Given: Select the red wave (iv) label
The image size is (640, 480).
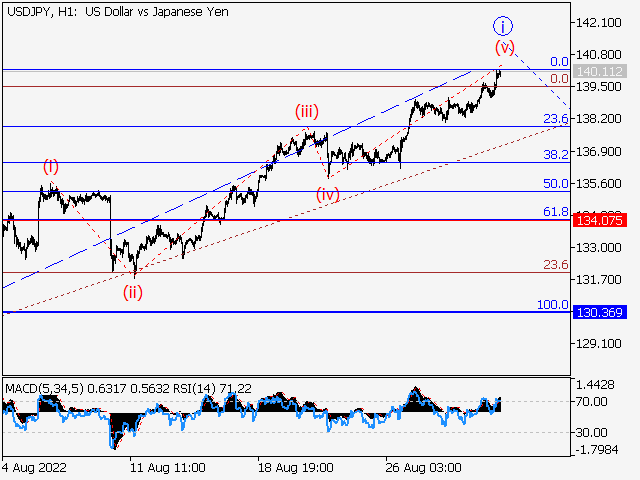Looking at the screenshot, I should pos(328,194).
